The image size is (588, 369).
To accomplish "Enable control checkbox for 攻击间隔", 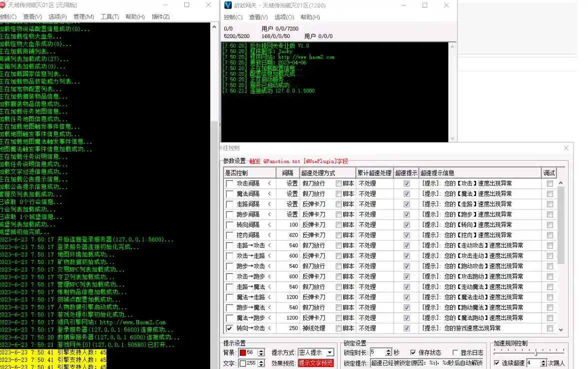I will (x=229, y=183).
